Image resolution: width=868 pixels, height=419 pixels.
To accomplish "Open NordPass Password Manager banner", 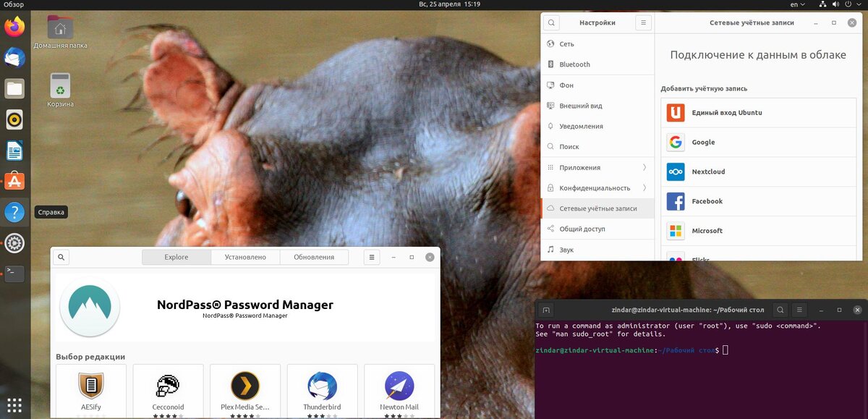I will click(x=245, y=308).
